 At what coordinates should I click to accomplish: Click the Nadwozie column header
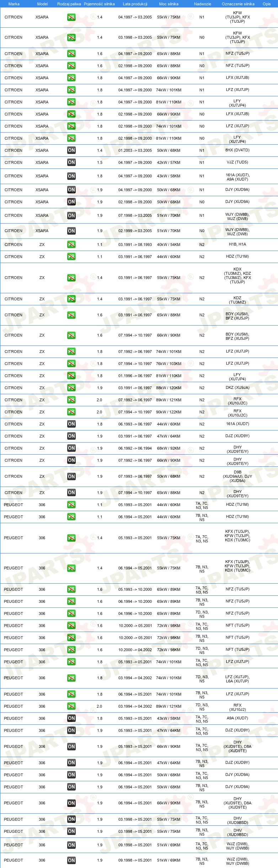[203, 4]
